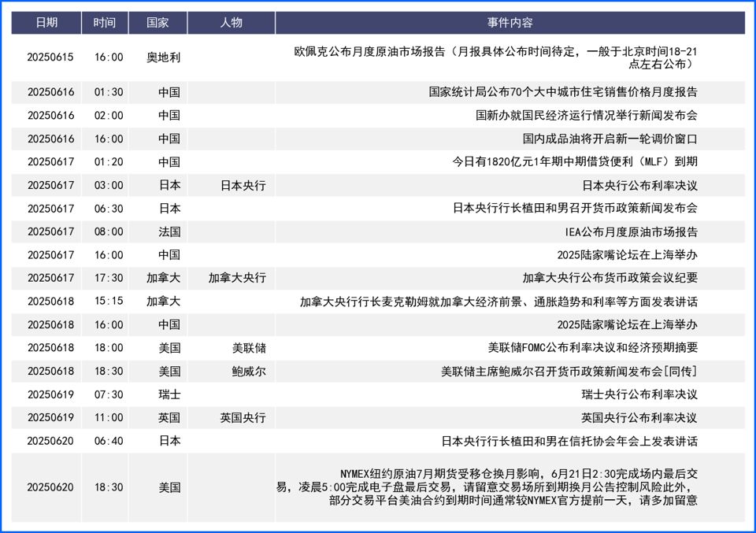Click the 人物 column header
This screenshot has height=533, width=756.
point(232,23)
